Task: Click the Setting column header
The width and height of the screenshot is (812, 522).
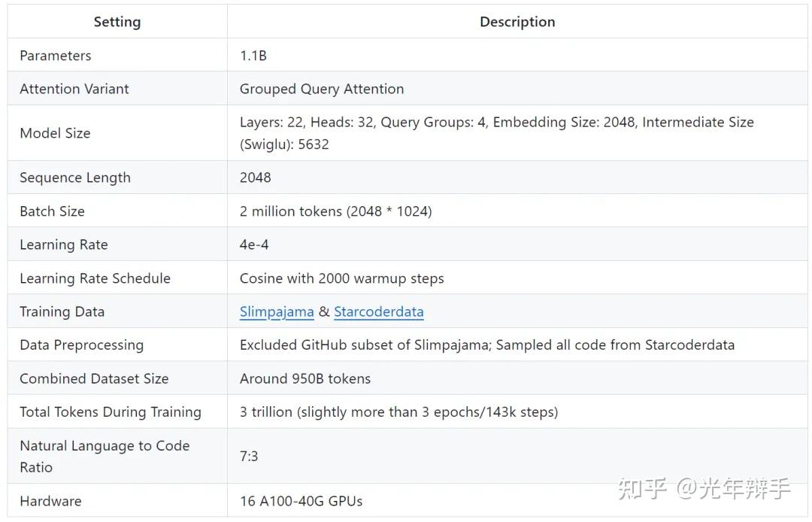Action: click(117, 22)
